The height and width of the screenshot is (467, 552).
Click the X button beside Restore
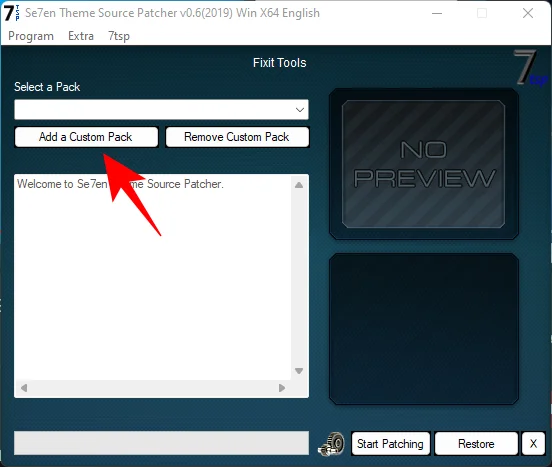533,444
